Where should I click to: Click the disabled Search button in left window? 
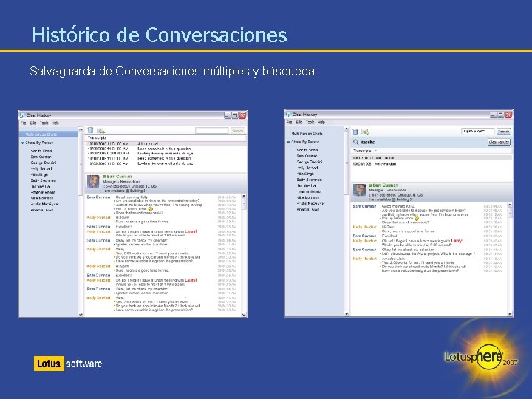click(237, 131)
